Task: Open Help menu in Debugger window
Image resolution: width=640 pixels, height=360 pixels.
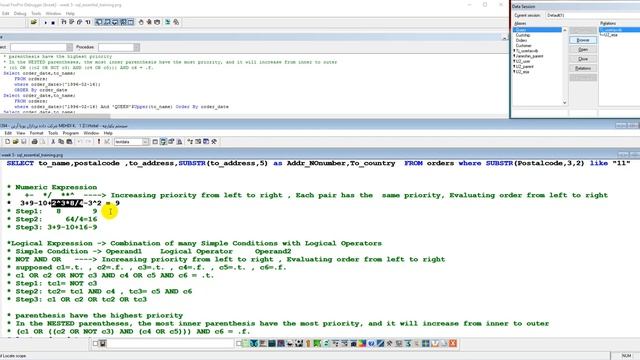Action: pyautogui.click(x=70, y=13)
